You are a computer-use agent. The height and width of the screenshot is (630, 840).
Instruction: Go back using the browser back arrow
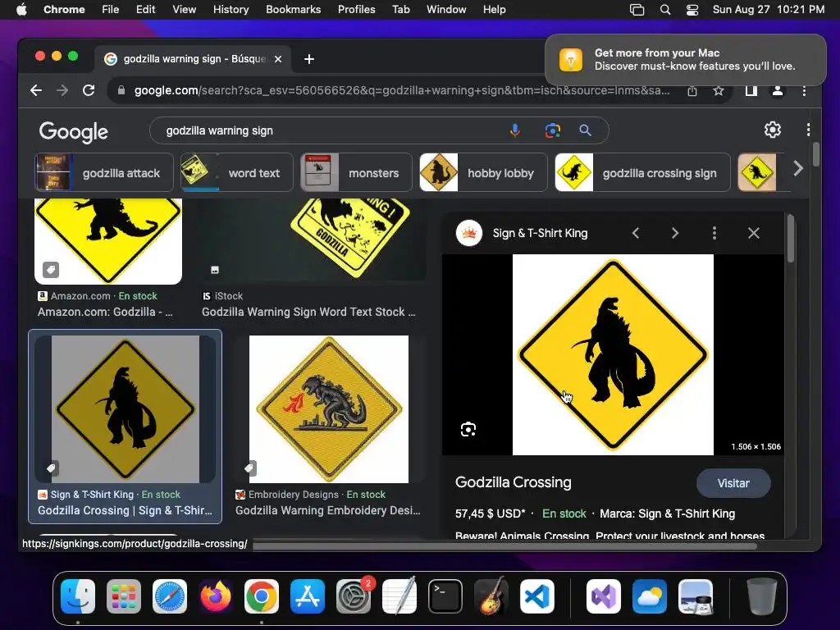pyautogui.click(x=36, y=90)
